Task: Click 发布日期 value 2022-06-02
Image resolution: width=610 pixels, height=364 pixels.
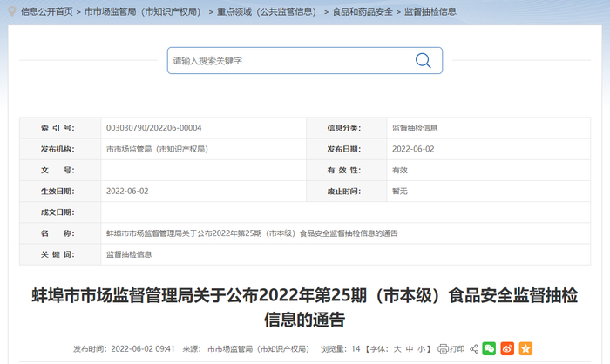Action: (x=413, y=149)
